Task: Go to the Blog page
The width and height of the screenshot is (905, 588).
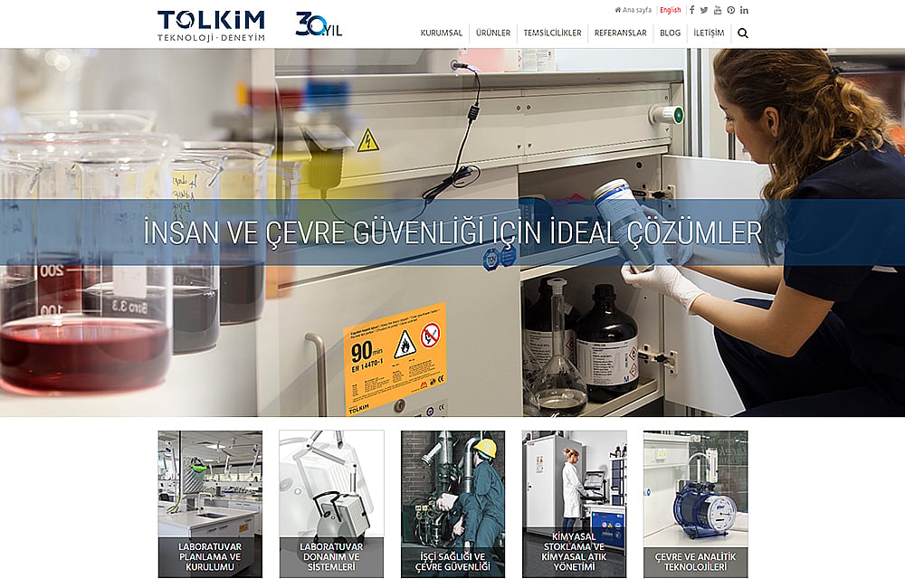Action: pos(670,33)
